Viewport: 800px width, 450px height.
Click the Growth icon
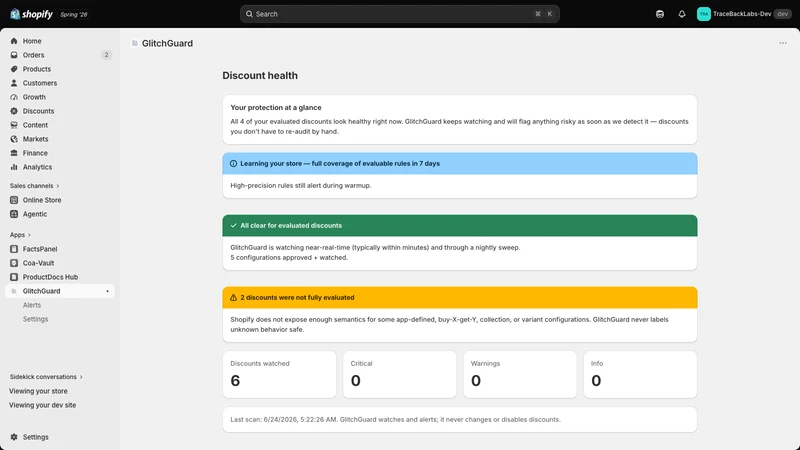pos(14,97)
